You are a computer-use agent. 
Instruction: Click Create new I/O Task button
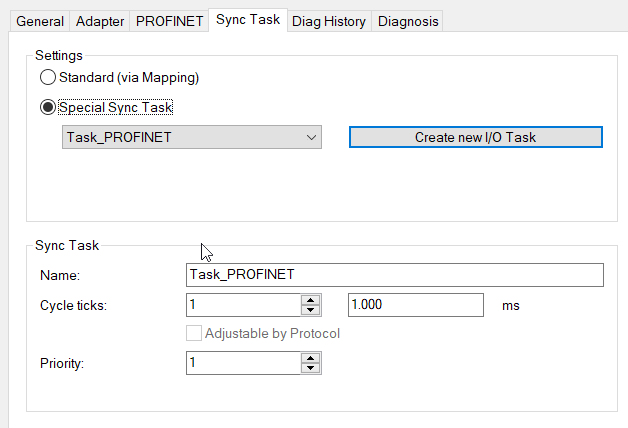point(475,137)
